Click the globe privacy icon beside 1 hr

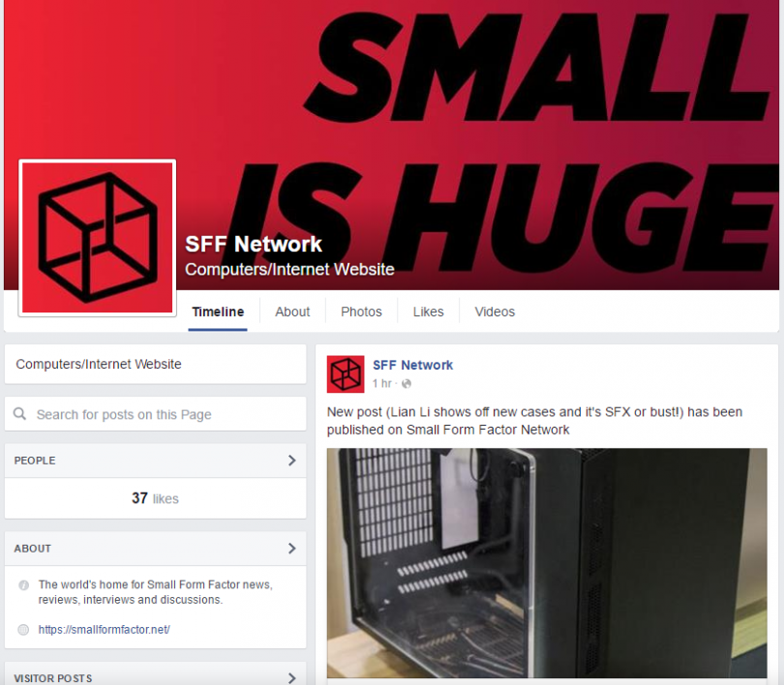407,384
